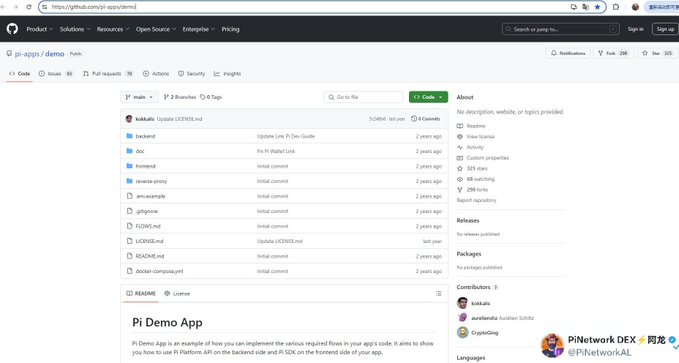This screenshot has width=679, height=363.
Task: Click Readme link in About
Action: pyautogui.click(x=475, y=126)
